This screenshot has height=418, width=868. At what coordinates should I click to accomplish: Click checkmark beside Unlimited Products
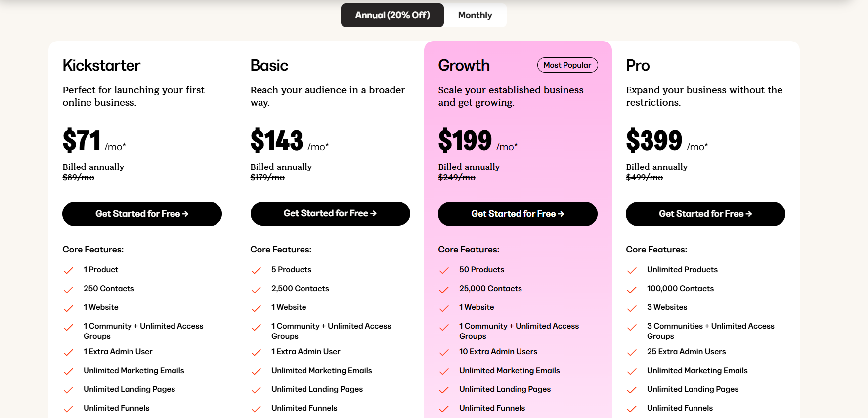[632, 270]
